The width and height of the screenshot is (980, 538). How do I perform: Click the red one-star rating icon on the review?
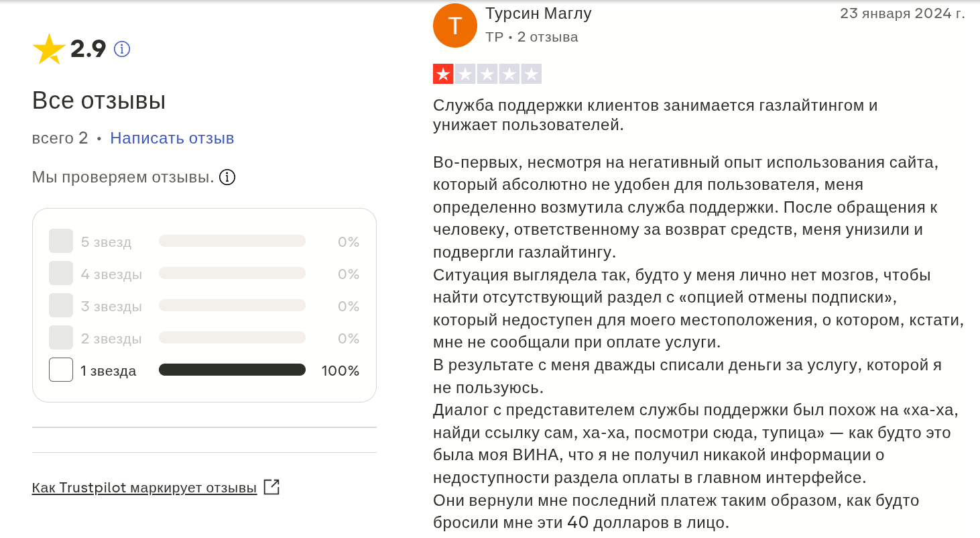[x=442, y=74]
